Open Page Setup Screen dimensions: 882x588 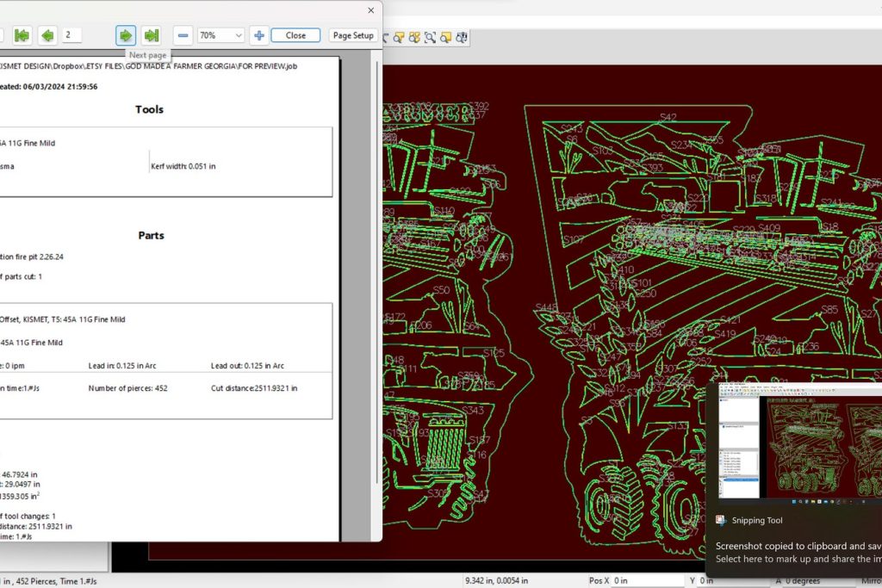click(x=353, y=35)
